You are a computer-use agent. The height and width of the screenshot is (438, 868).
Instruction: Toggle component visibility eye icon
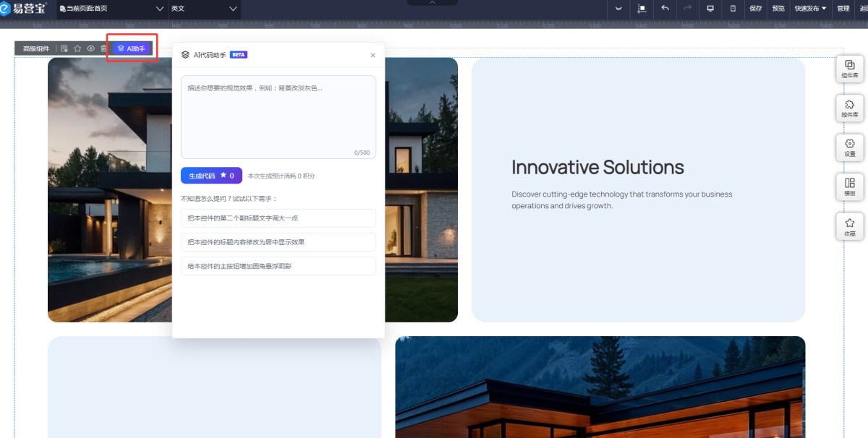point(91,48)
